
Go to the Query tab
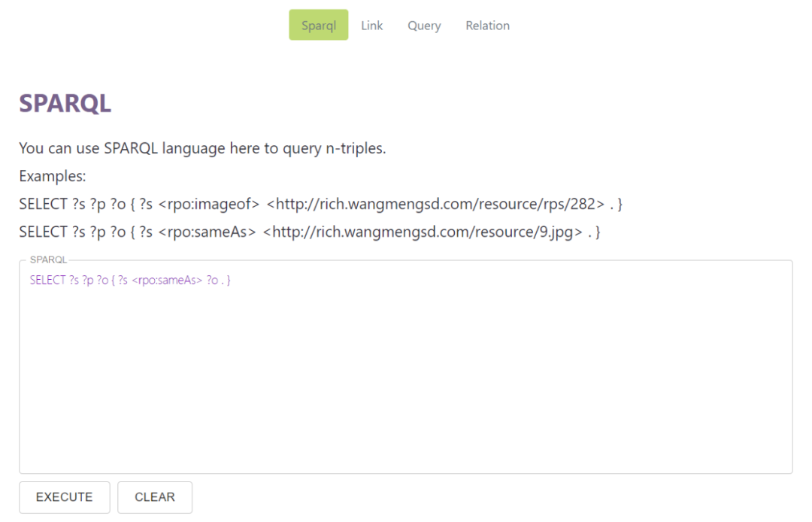(424, 26)
